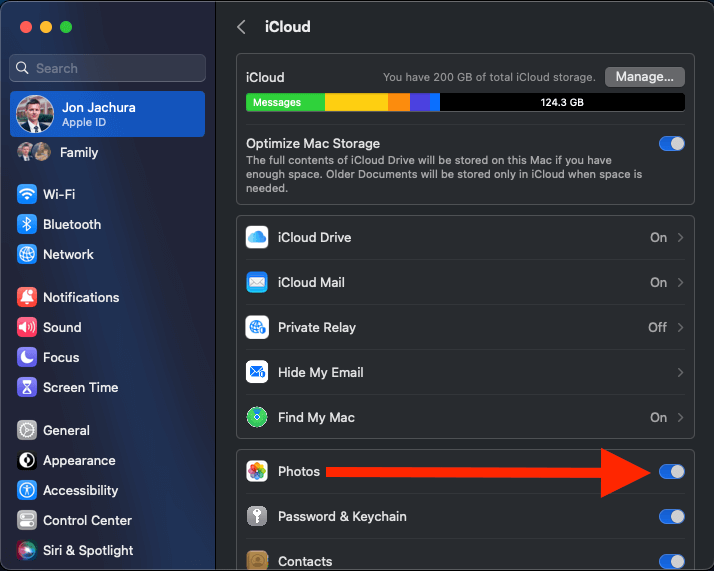Toggle Password & Keychain switch
Viewport: 714px width, 571px height.
(672, 517)
